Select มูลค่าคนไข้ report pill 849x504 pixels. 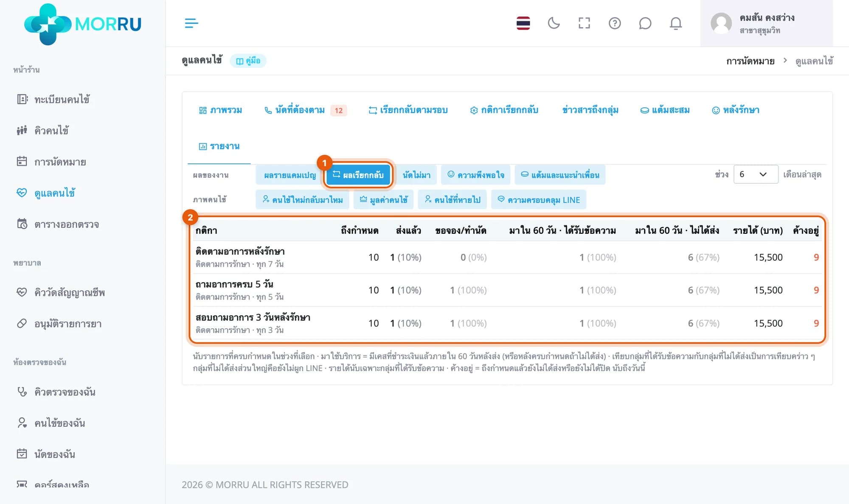pyautogui.click(x=383, y=200)
